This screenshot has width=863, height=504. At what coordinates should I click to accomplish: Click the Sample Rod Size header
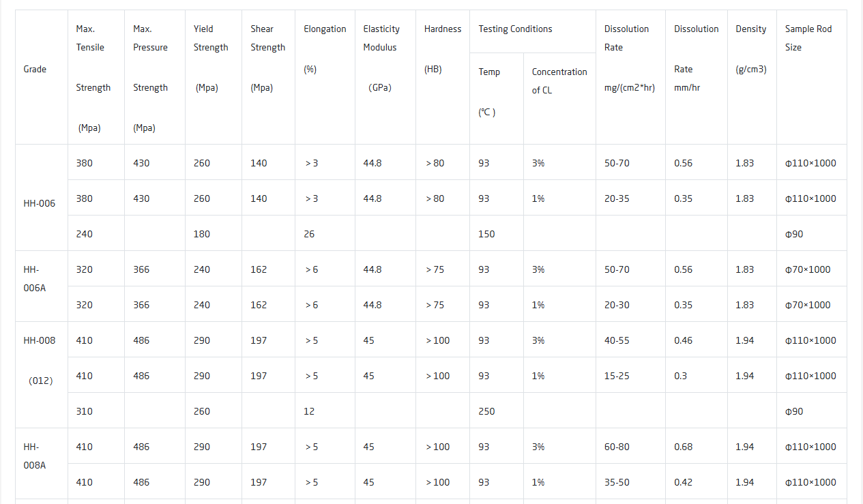[812, 77]
